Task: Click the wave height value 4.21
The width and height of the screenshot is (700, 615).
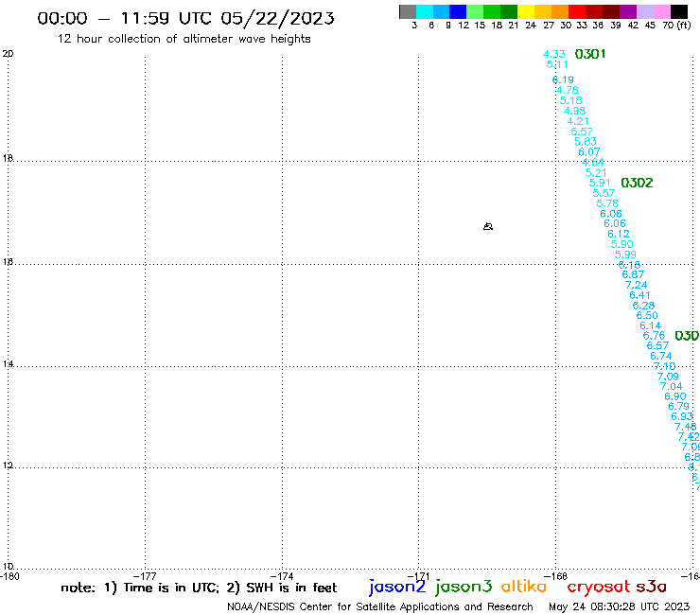Action: click(578, 121)
